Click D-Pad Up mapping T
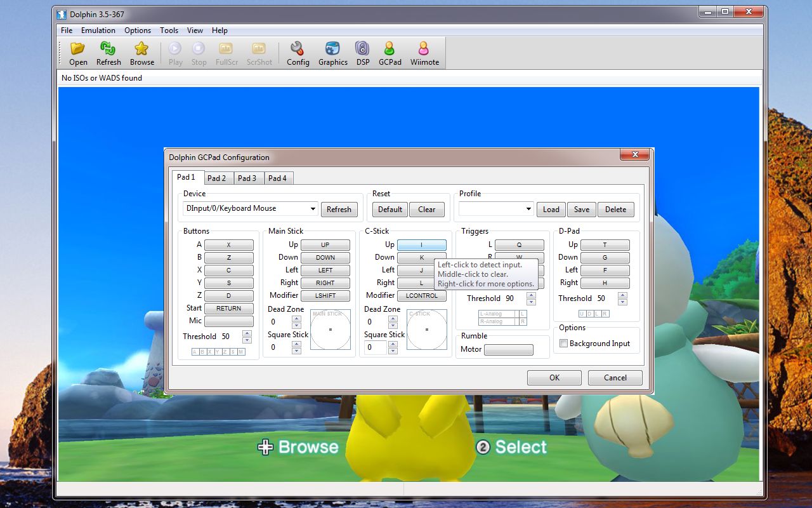 [605, 245]
